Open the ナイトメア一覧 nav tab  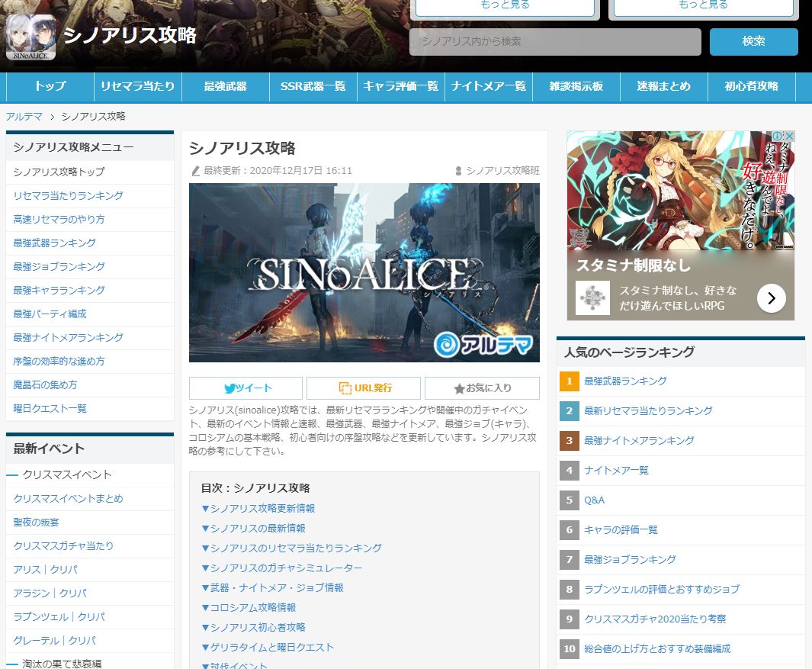488,86
